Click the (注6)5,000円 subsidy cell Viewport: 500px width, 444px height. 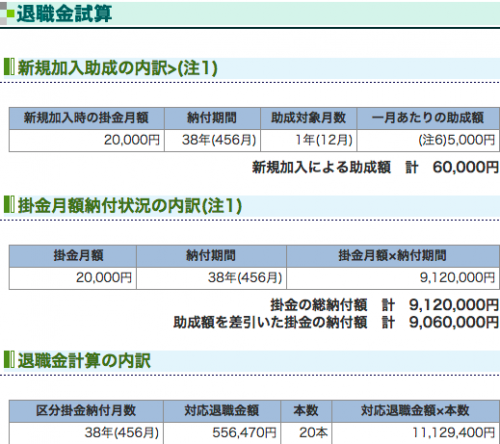pyautogui.click(x=428, y=140)
